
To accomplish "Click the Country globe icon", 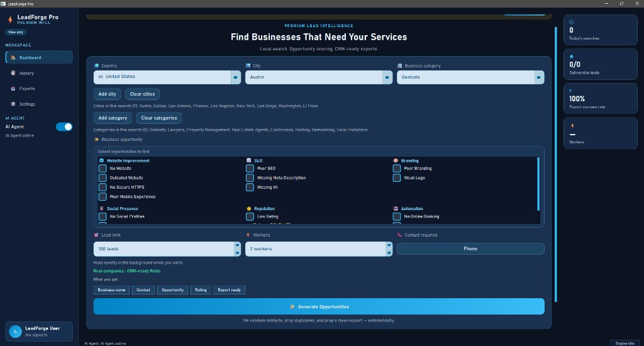I will 96,65.
